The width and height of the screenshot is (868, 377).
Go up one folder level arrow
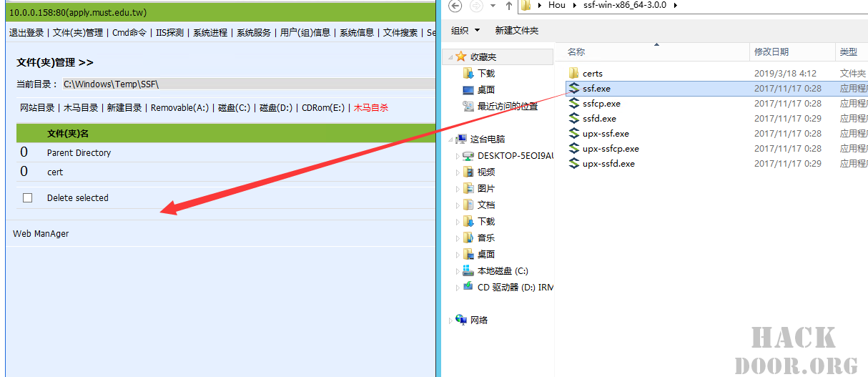(508, 6)
